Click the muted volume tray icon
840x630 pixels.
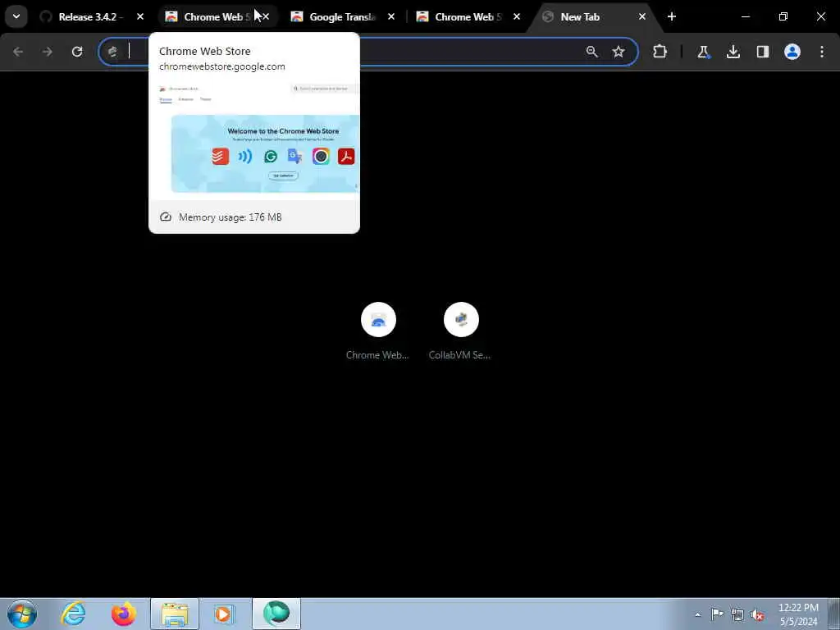click(757, 614)
